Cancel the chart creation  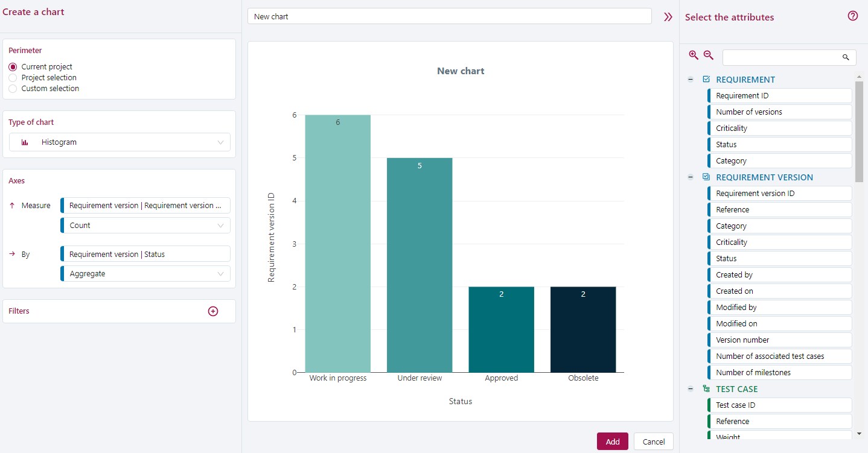(x=653, y=441)
